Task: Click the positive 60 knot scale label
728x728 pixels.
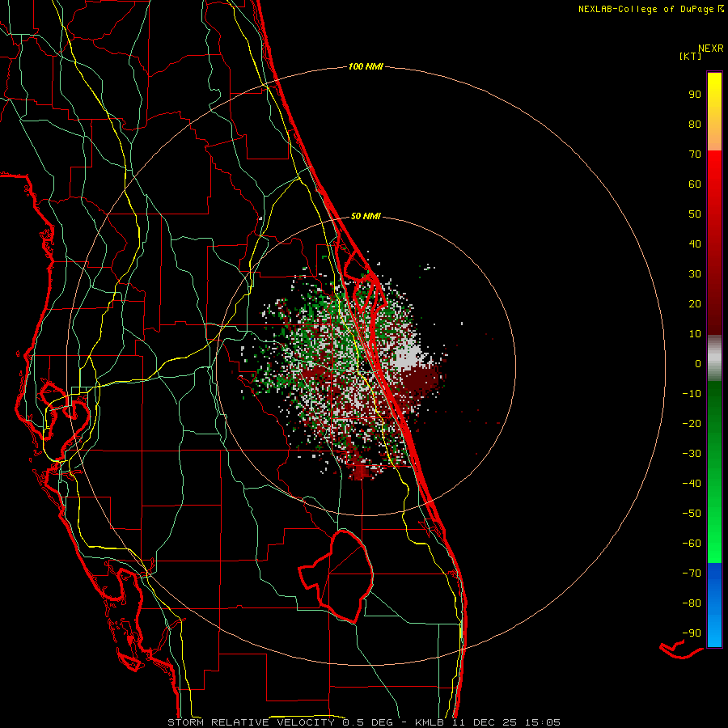Action: [695, 184]
